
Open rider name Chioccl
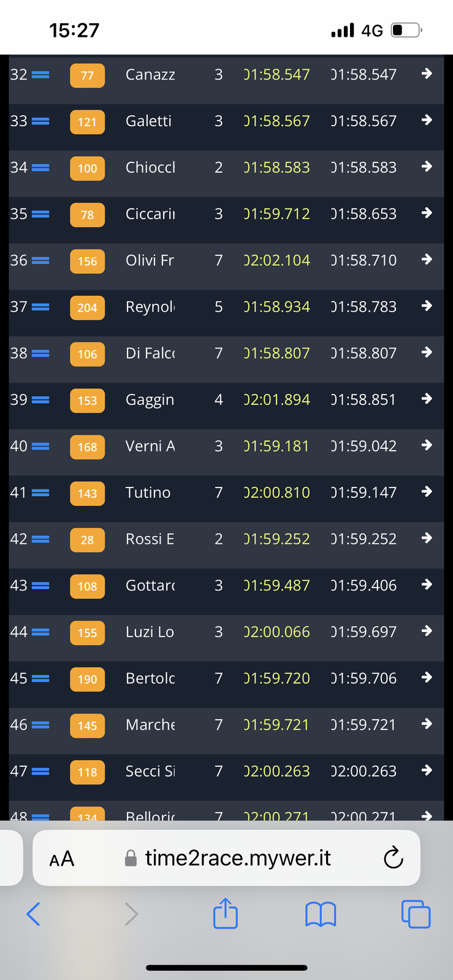pyautogui.click(x=150, y=168)
